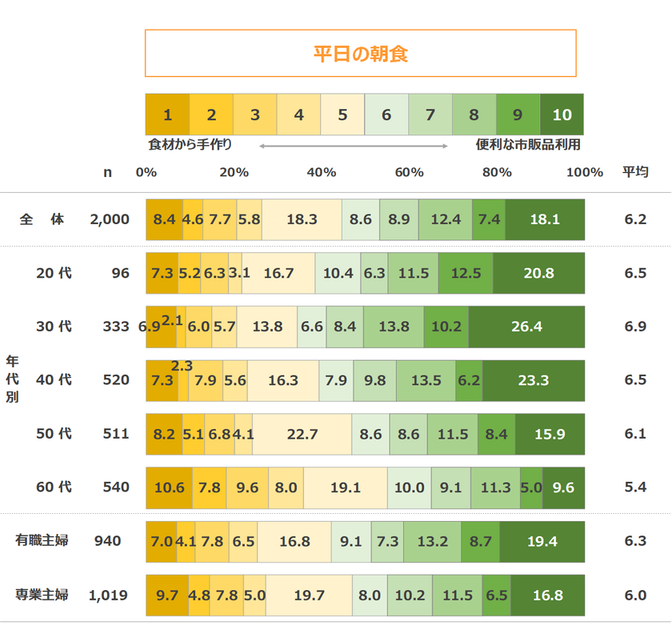Image resolution: width=672 pixels, height=638 pixels.
Task: Click the 19.4 segment in the 有職主婦 bar
Action: coord(542,541)
